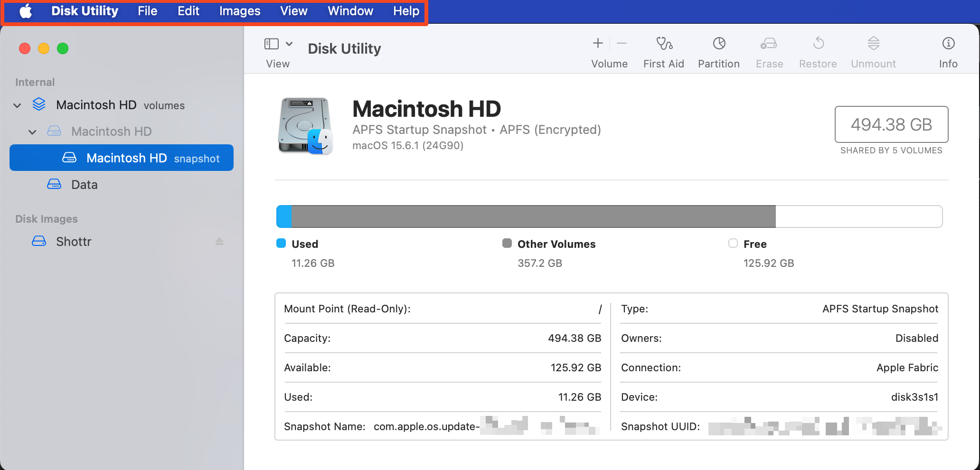This screenshot has width=980, height=470.
Task: Click the Partition pie chart icon
Action: pyautogui.click(x=719, y=44)
